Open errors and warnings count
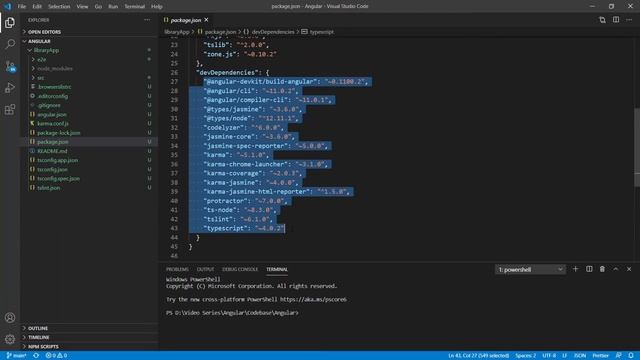 pyautogui.click(x=56, y=356)
